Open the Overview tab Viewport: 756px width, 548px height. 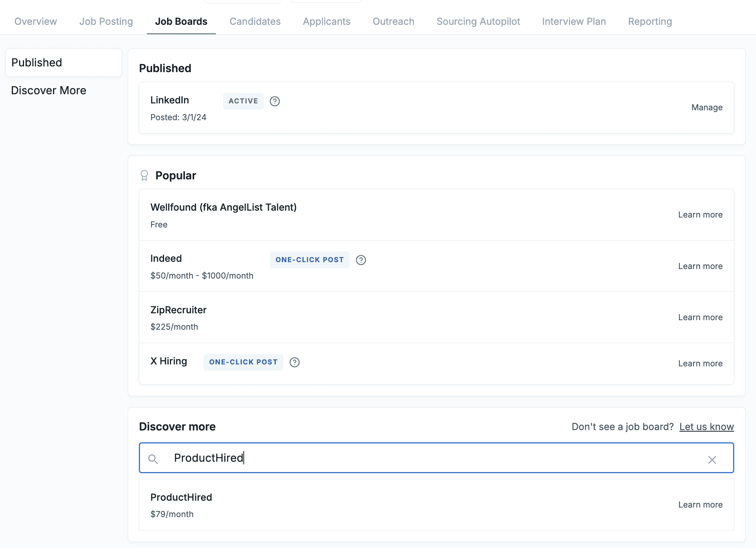click(x=35, y=21)
